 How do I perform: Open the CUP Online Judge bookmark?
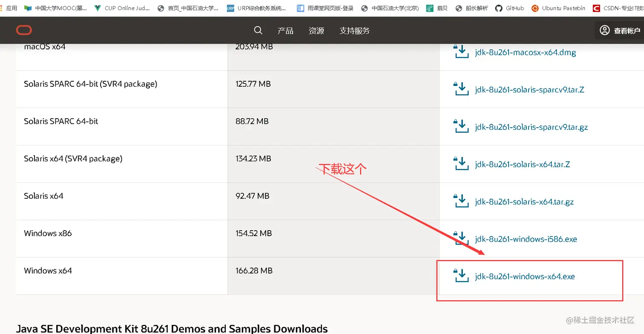(x=121, y=8)
